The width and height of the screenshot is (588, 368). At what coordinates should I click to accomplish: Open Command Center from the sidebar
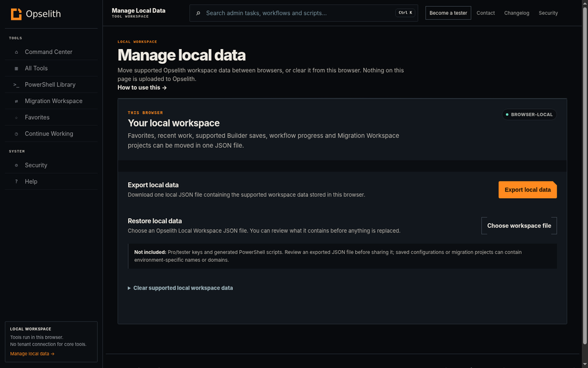pyautogui.click(x=51, y=52)
